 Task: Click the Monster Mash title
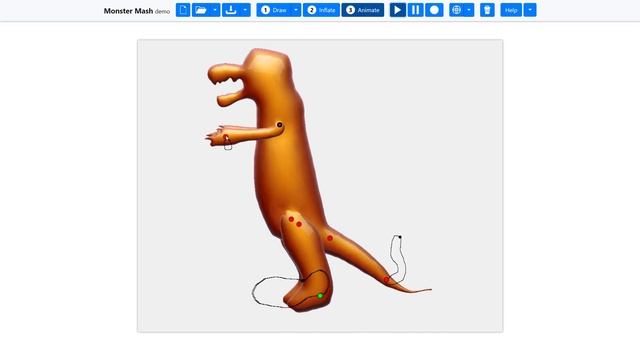pos(128,11)
